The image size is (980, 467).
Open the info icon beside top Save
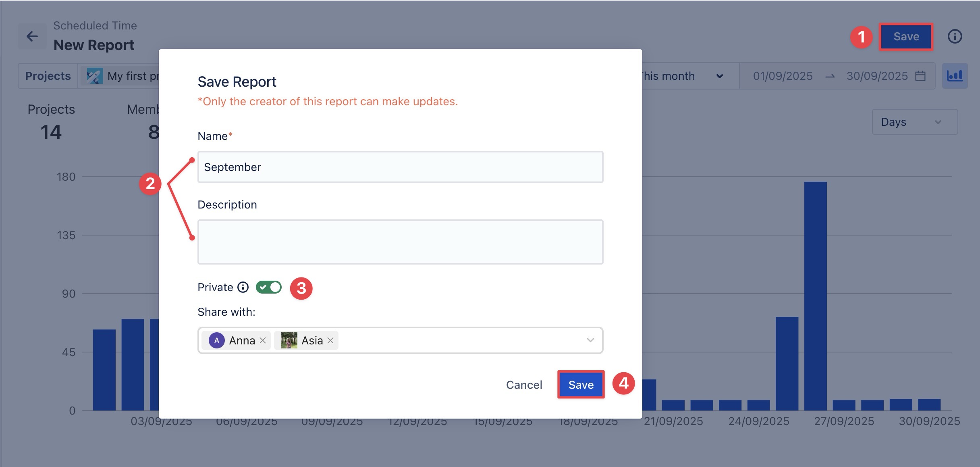pos(955,36)
